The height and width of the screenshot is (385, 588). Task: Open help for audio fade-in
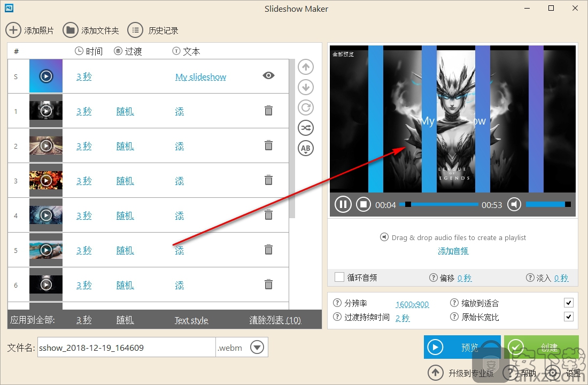[x=530, y=278]
